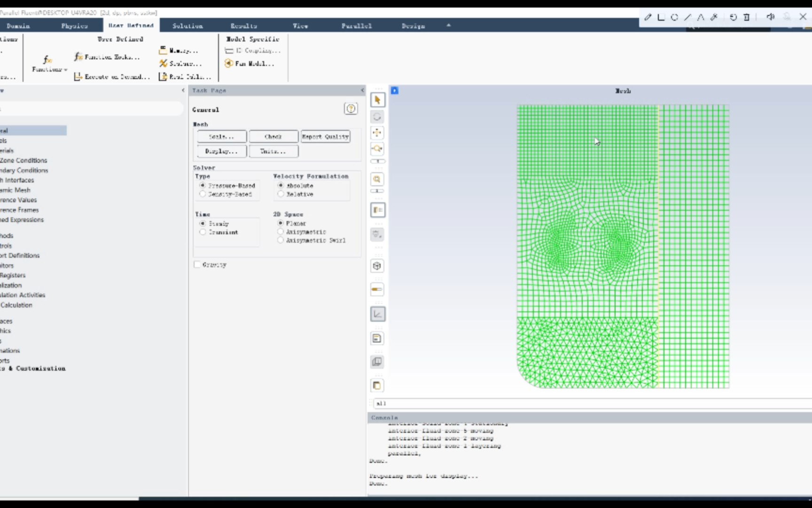Open the Design ribbon tab
The width and height of the screenshot is (812, 508).
click(413, 26)
